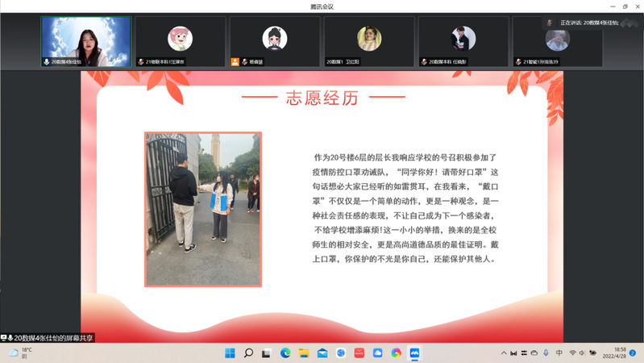
Task: Open the Windows Start menu
Action: tap(231, 353)
